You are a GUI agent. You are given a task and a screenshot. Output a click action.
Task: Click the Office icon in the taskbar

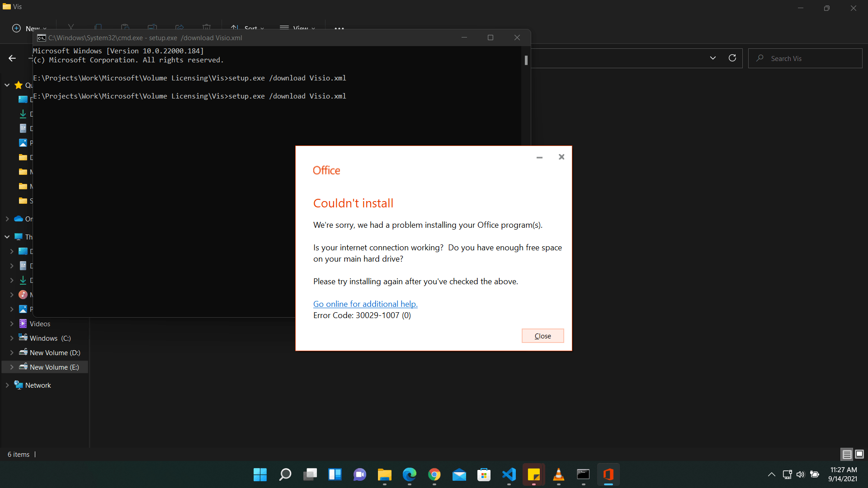coord(608,474)
